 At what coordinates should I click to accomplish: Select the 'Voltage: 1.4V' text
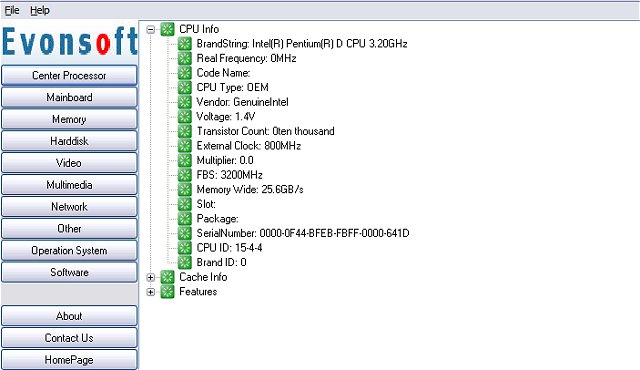click(x=226, y=117)
